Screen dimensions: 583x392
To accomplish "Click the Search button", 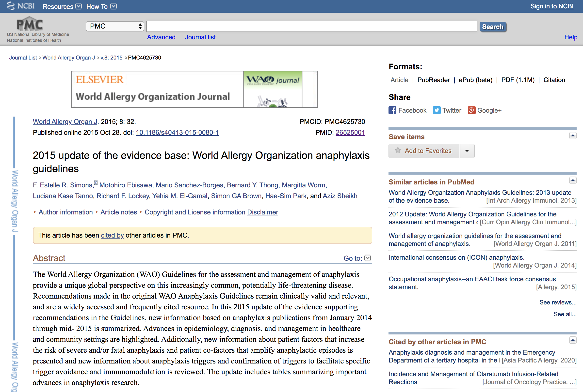I will click(x=493, y=27).
